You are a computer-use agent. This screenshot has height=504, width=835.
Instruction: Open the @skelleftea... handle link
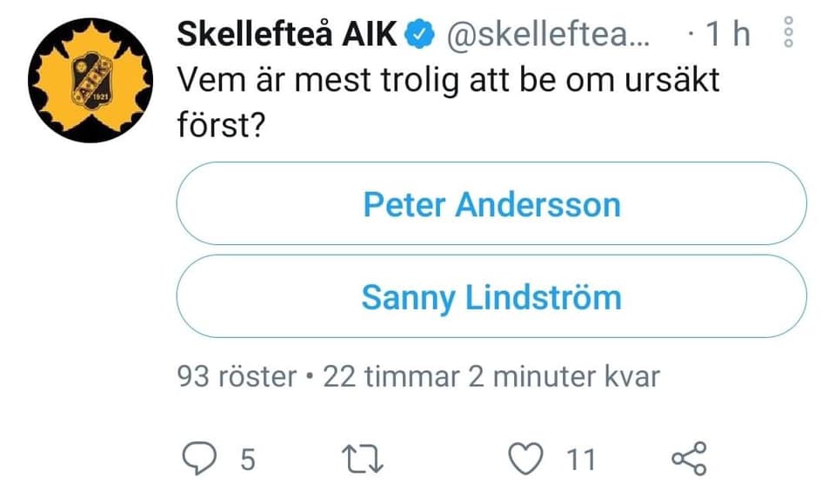pos(548,35)
